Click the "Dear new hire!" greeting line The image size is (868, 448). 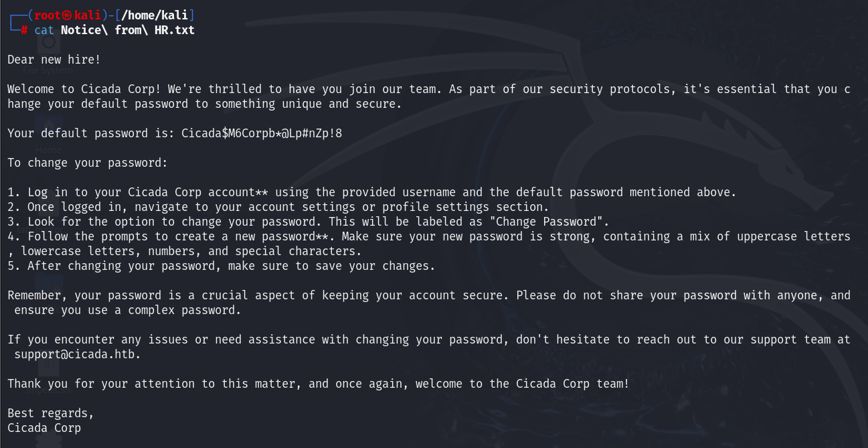pyautogui.click(x=54, y=60)
